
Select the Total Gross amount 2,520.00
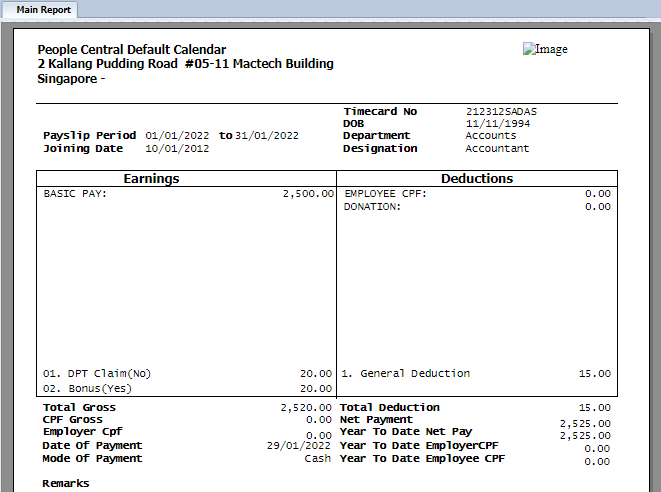[x=306, y=408]
